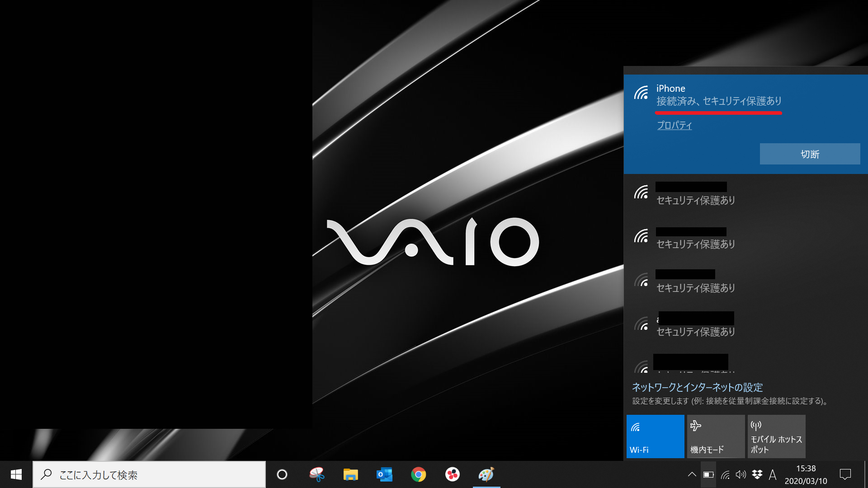The height and width of the screenshot is (488, 868).
Task: Switch IME input mode indicator A
Action: click(773, 474)
